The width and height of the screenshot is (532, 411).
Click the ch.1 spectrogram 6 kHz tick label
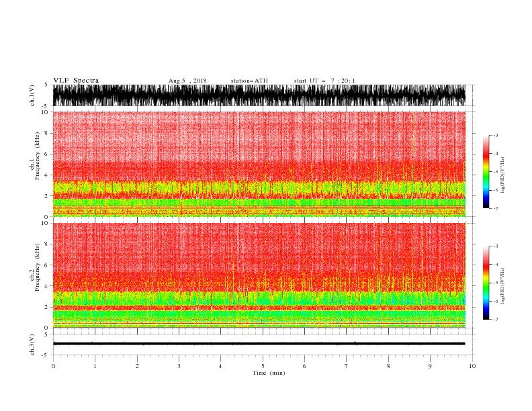(x=46, y=154)
